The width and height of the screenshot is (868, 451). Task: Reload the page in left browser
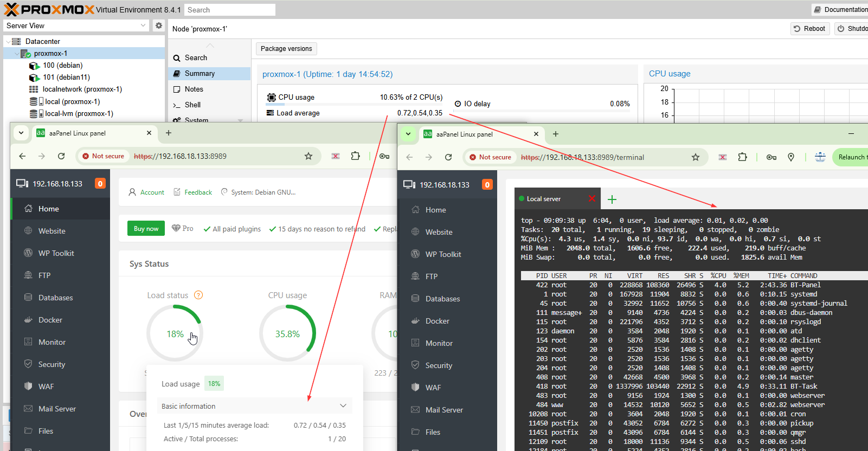coord(61,156)
